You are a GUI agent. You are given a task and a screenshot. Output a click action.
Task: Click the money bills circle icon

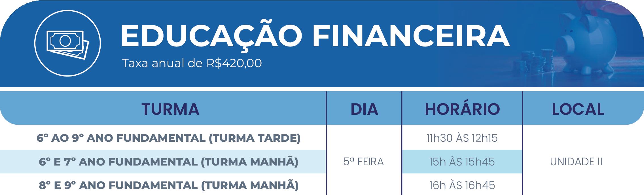[67, 44]
